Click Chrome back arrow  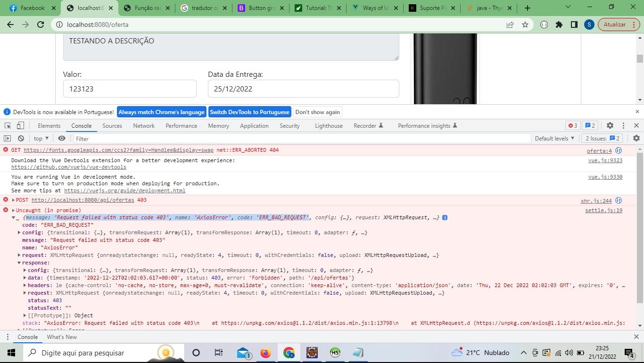pyautogui.click(x=10, y=25)
